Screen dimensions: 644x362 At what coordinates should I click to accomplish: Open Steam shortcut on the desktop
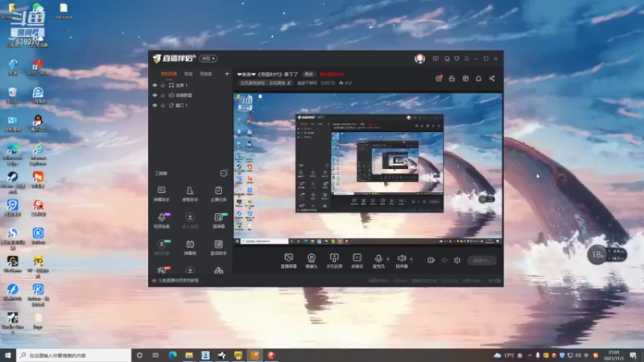12,181
